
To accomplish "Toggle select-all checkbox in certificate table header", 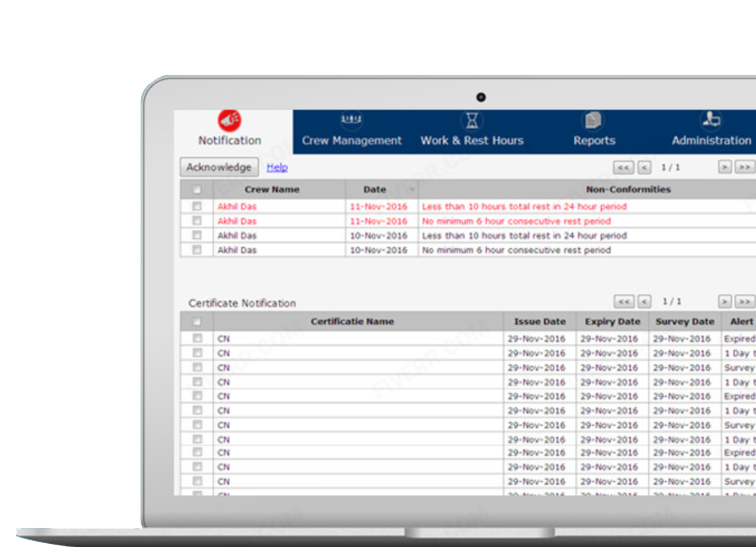I will (197, 322).
